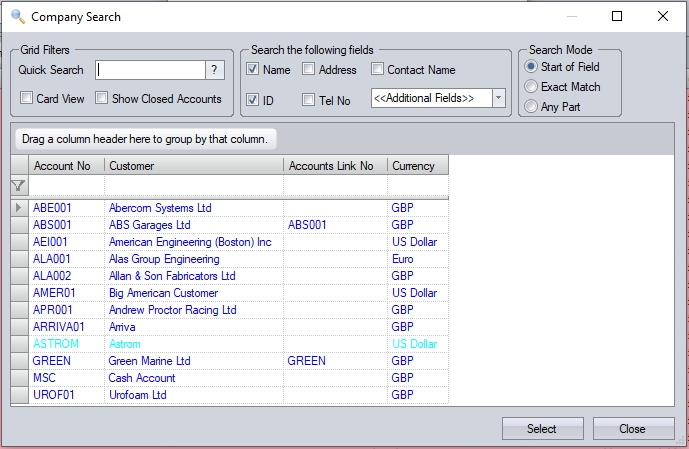The height and width of the screenshot is (449, 689).
Task: Click the magnifier icon in title bar
Action: click(x=17, y=16)
